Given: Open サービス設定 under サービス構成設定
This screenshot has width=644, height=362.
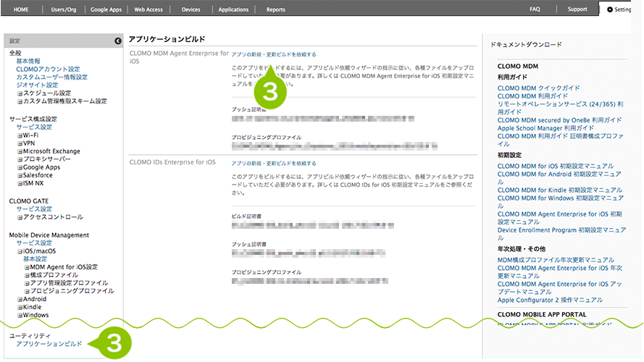Looking at the screenshot, I should [x=34, y=127].
